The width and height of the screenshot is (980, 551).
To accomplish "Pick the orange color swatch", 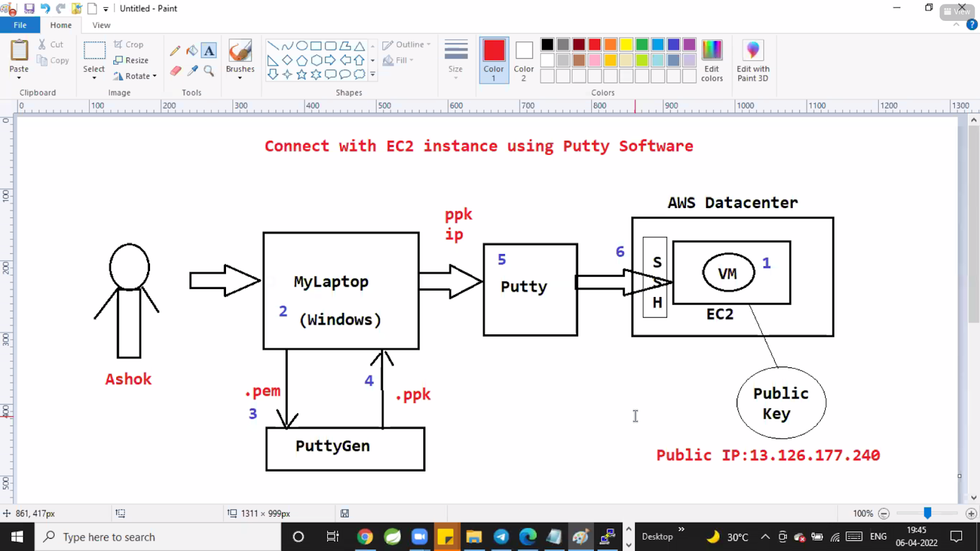I will pyautogui.click(x=611, y=45).
